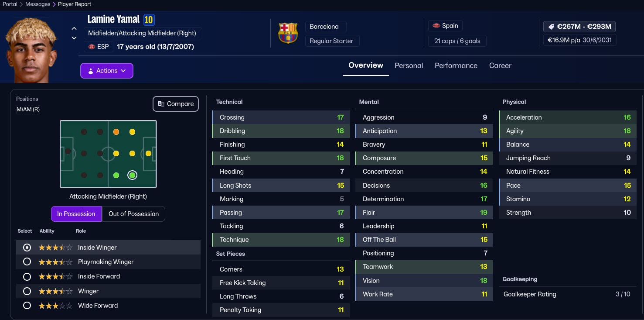This screenshot has height=320, width=644.
Task: Select the Wide Forward role radio button
Action: point(27,306)
